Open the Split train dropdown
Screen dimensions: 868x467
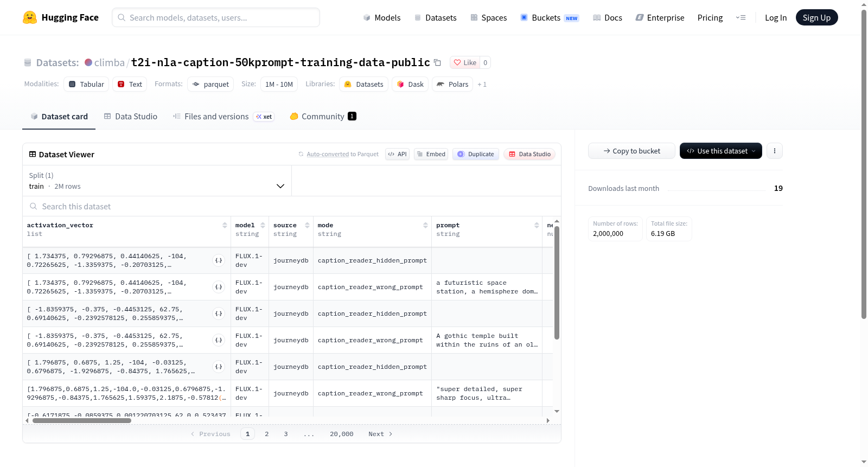coord(157,181)
